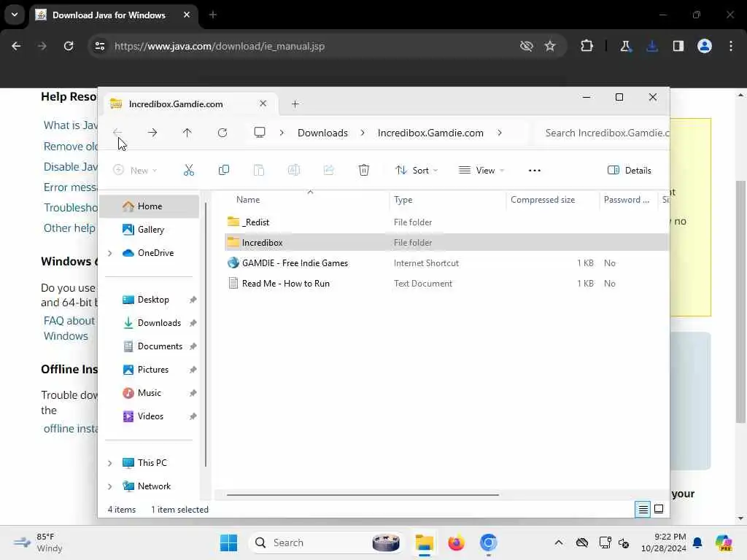747x560 pixels.
Task: Click the Copy icon in Explorer toolbar
Action: tap(223, 170)
